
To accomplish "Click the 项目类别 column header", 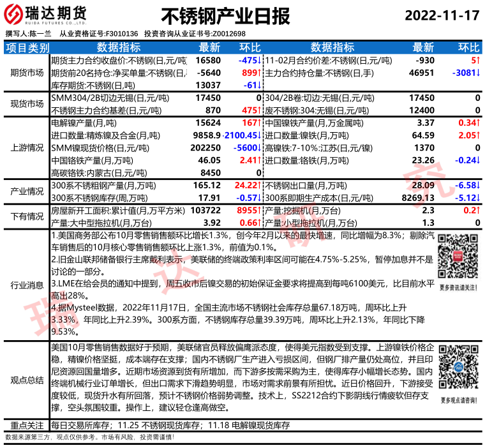I will (x=26, y=47).
